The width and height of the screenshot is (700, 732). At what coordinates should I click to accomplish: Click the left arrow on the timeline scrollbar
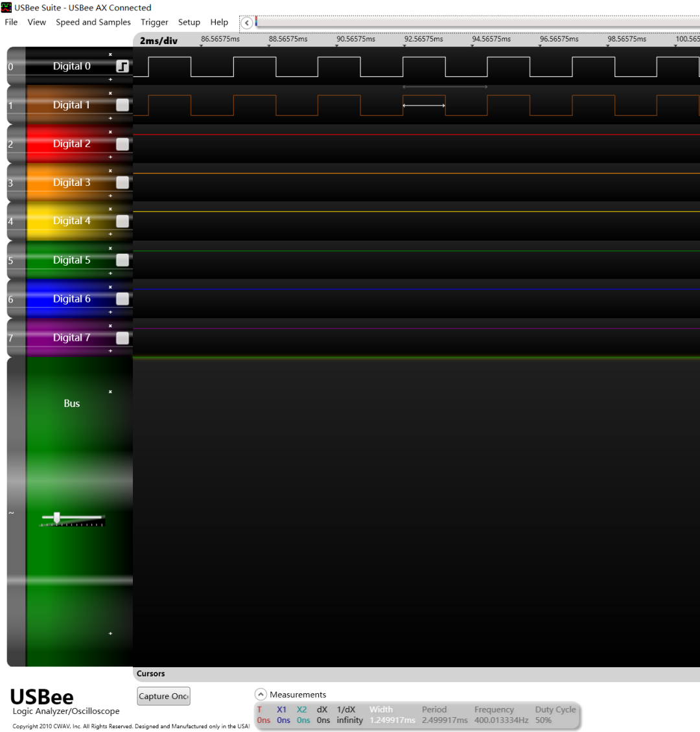247,22
